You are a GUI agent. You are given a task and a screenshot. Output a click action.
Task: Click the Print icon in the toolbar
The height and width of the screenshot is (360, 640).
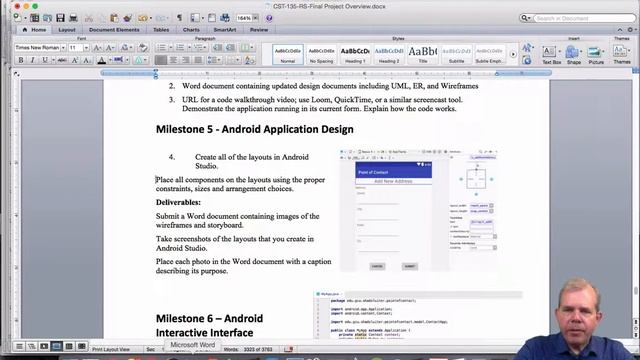click(x=73, y=18)
